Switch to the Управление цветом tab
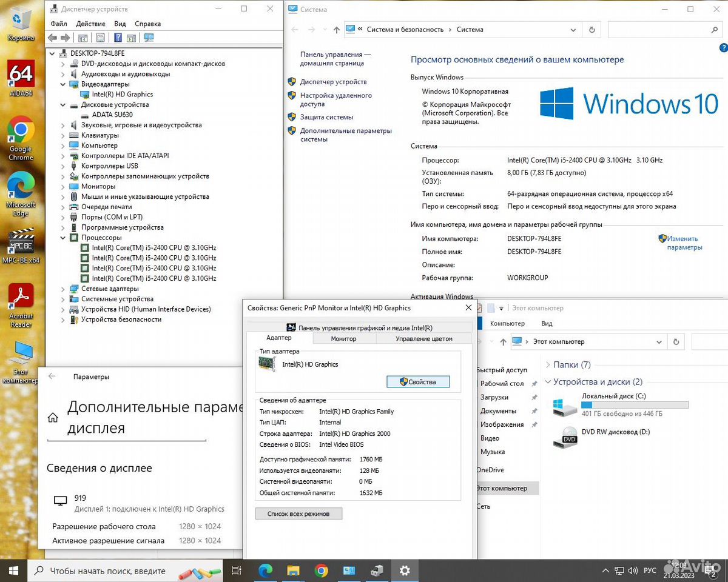This screenshot has width=728, height=582. tap(424, 339)
